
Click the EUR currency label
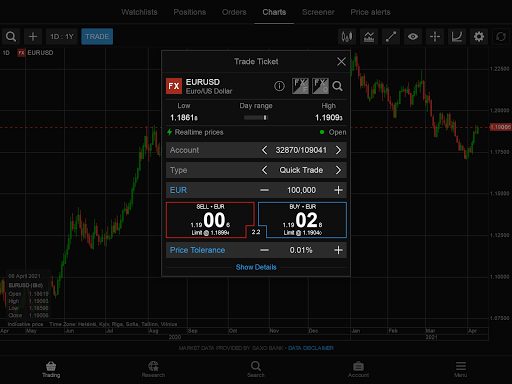click(178, 190)
